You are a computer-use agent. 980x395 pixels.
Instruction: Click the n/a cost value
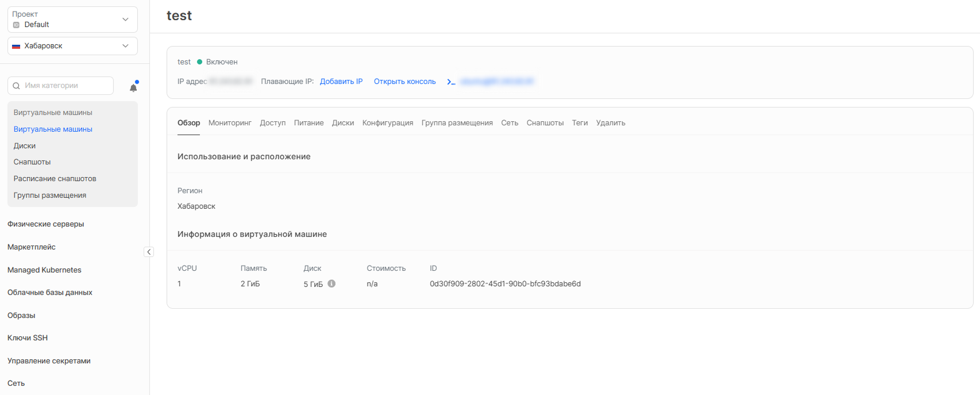(x=372, y=284)
